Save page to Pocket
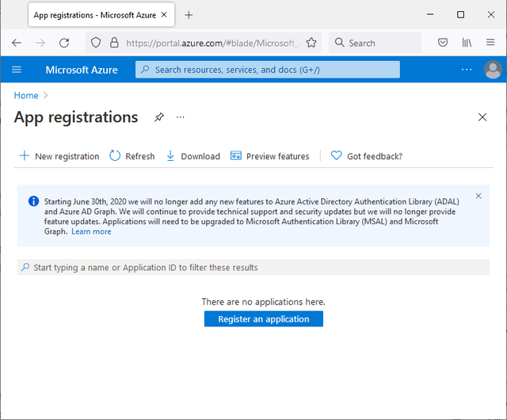Screen dimensions: 507x420 coord(443,42)
